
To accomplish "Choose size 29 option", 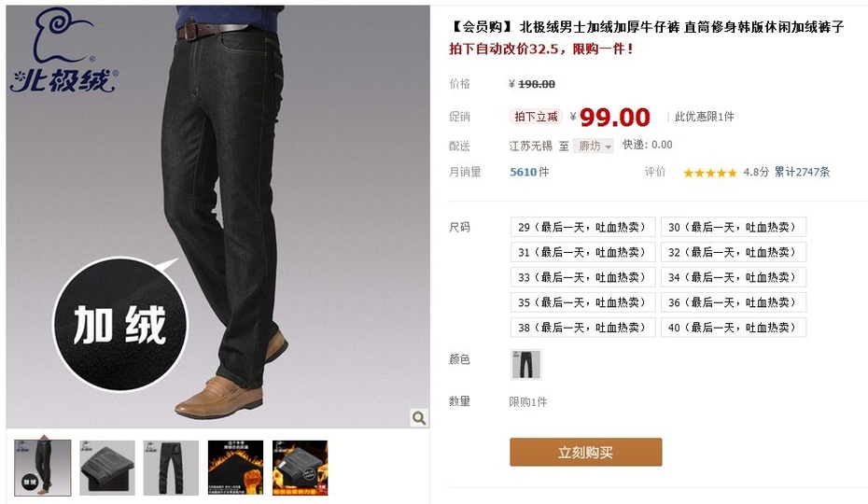I will pyautogui.click(x=583, y=227).
